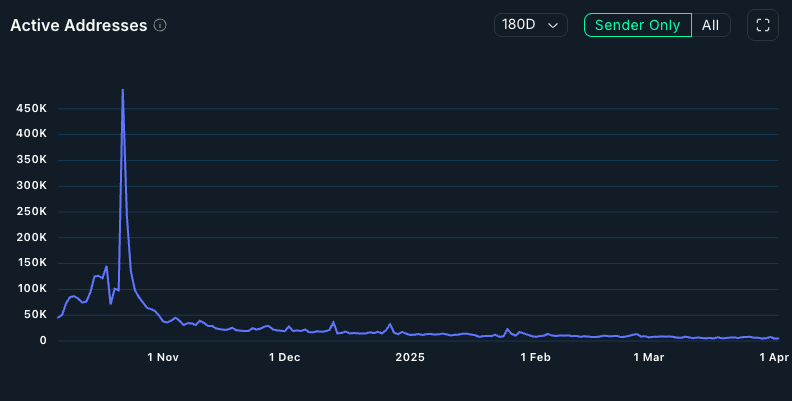Screen dimensions: 792x401
Task: Click the 1 Feb date label
Action: pyautogui.click(x=534, y=357)
